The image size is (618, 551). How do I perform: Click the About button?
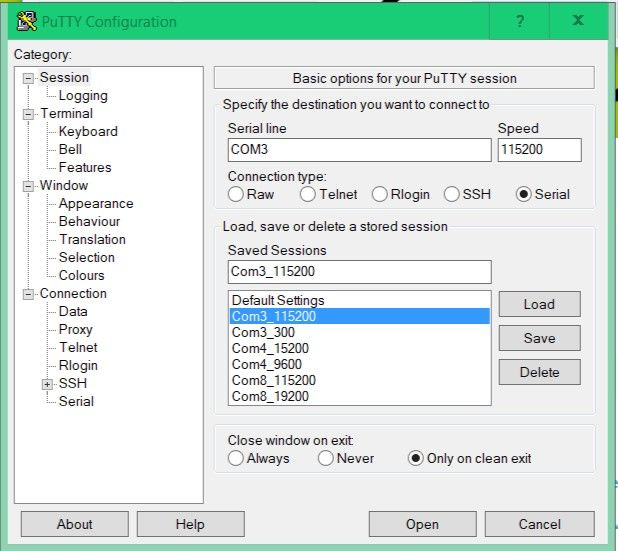(x=74, y=524)
